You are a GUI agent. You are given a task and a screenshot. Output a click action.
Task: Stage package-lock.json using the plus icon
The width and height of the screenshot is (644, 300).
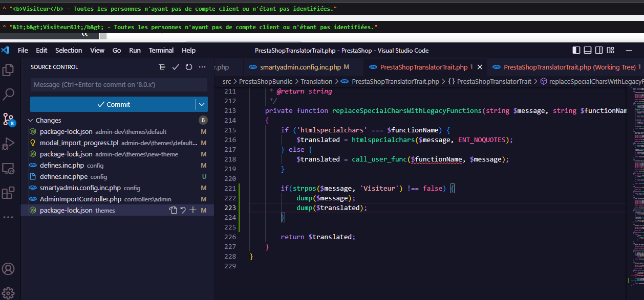click(192, 210)
